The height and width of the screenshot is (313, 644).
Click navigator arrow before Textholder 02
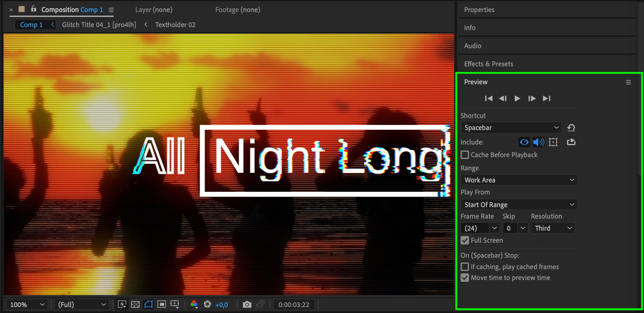coord(146,24)
